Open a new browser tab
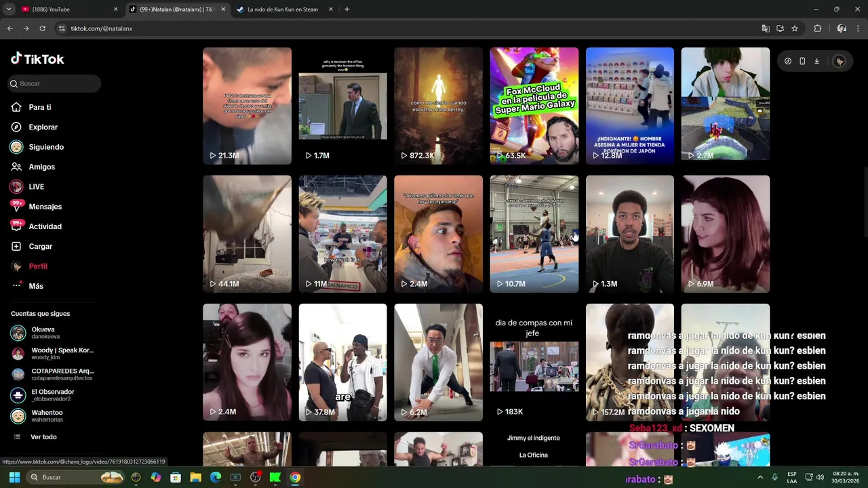 coord(347,9)
